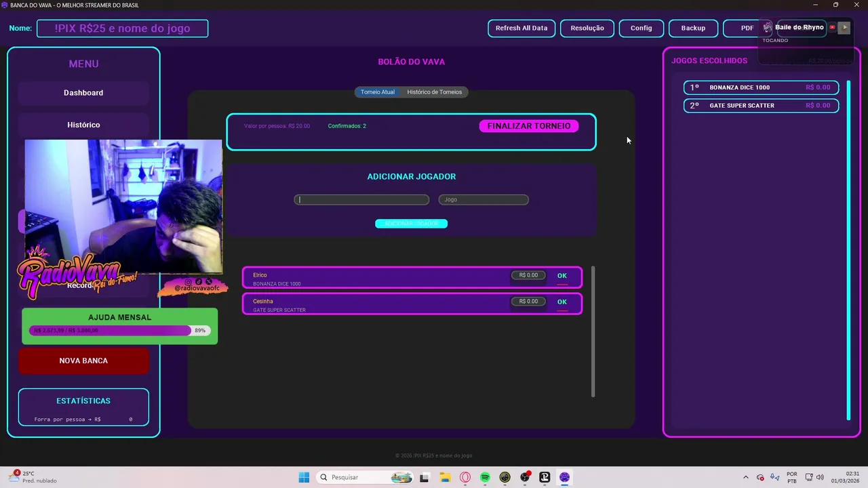Select 1º BONANZA DICE 1000 entry

click(761, 87)
